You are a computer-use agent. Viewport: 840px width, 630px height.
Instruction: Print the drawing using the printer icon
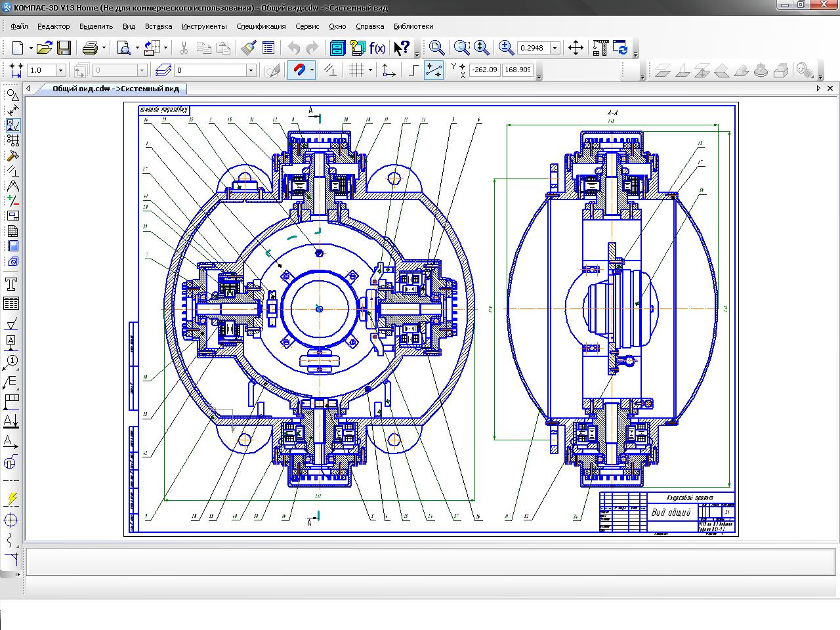point(90,48)
